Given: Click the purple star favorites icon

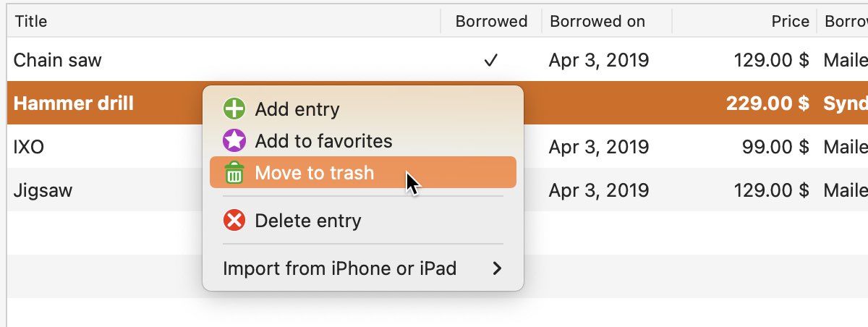Looking at the screenshot, I should pyautogui.click(x=234, y=141).
